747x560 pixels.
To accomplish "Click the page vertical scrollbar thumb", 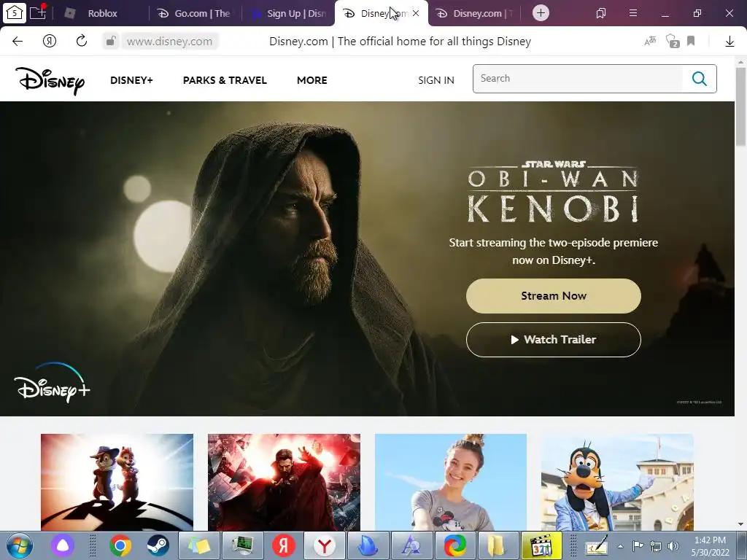I will click(x=741, y=106).
